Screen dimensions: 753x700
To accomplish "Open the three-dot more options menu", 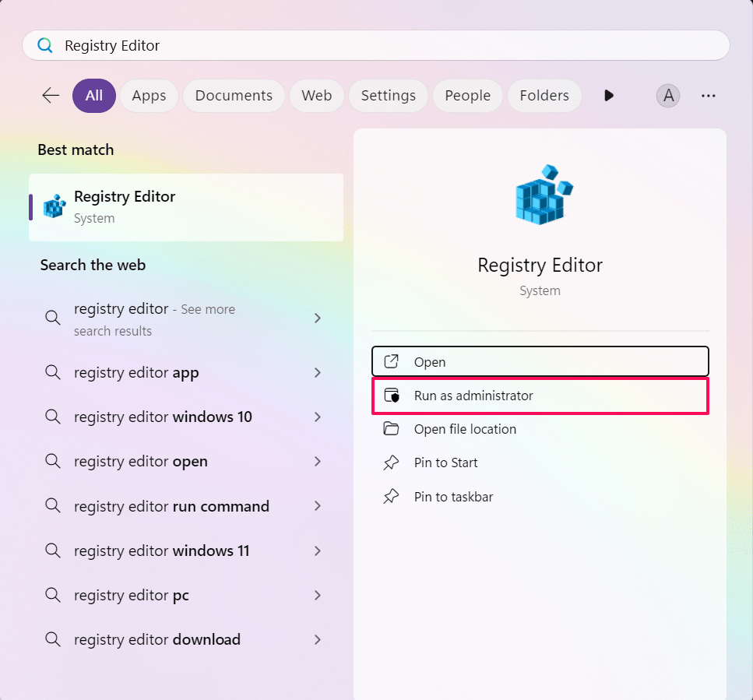I will tap(708, 96).
